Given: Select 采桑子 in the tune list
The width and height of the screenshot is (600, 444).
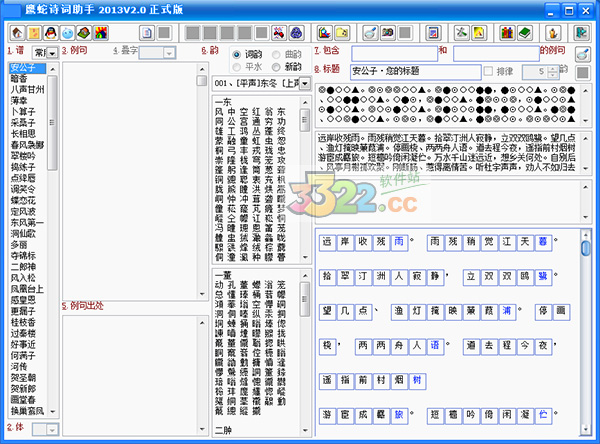Looking at the screenshot, I should point(23,123).
